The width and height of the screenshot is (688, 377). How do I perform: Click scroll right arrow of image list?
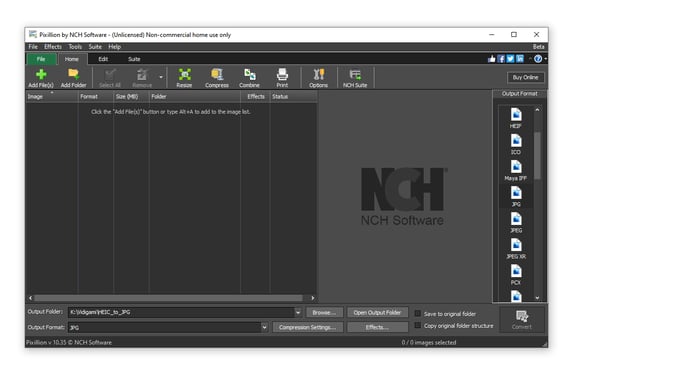(x=312, y=298)
